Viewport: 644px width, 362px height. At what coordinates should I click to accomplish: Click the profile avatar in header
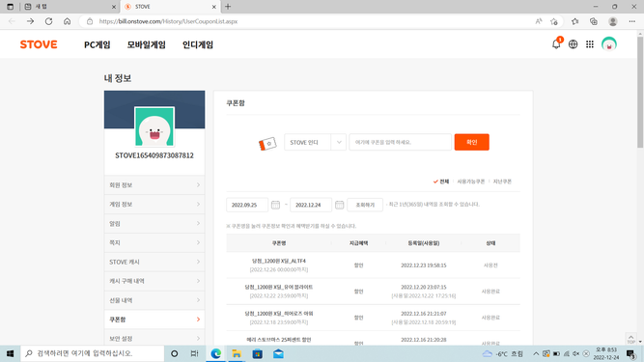click(x=609, y=44)
